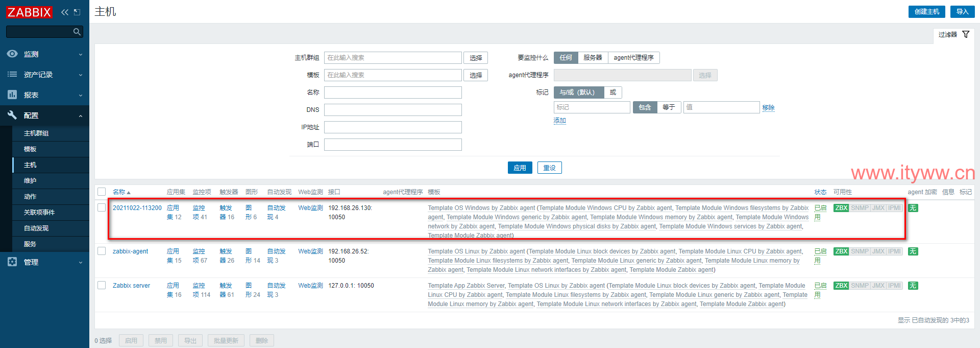The height and width of the screenshot is (348, 980).
Task: Click 导入 button
Action: tap(962, 12)
